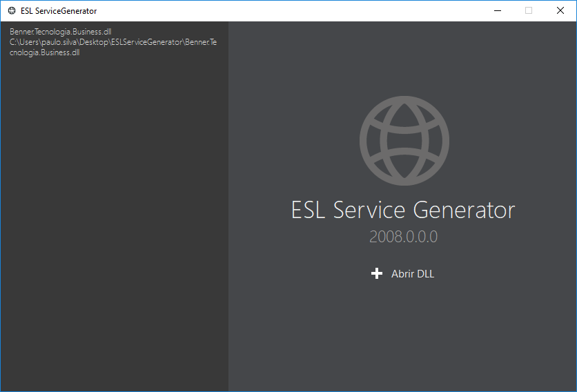Select the version number 2008.0.0.0

pyautogui.click(x=403, y=237)
